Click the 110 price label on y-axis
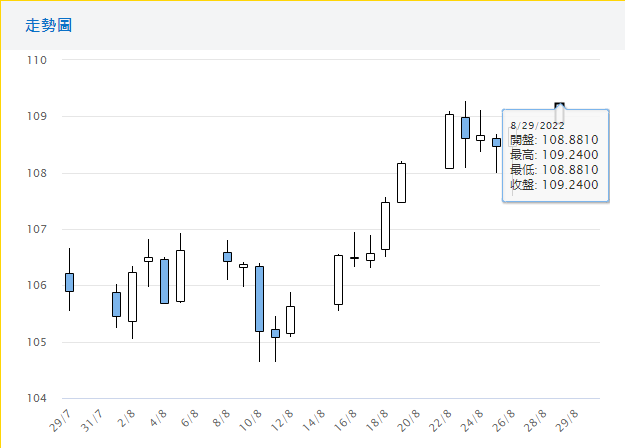This screenshot has height=448, width=625. 38,60
